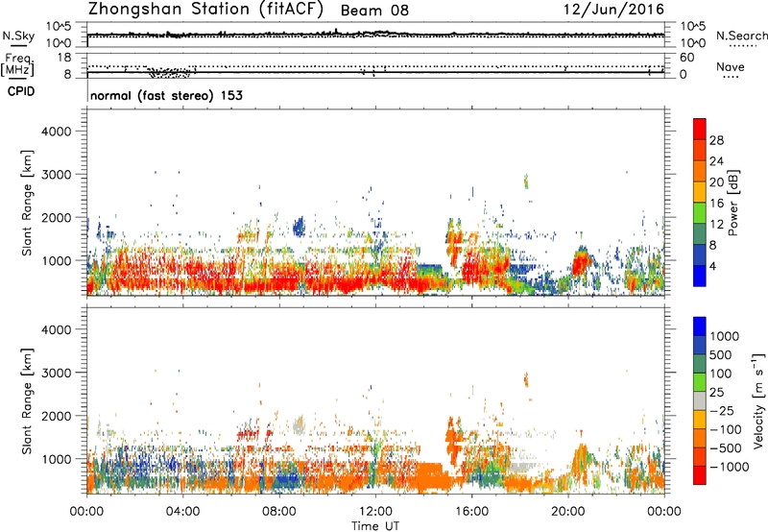Click the 'Beam 08' label
The width and height of the screenshot is (768, 532).
point(374,11)
